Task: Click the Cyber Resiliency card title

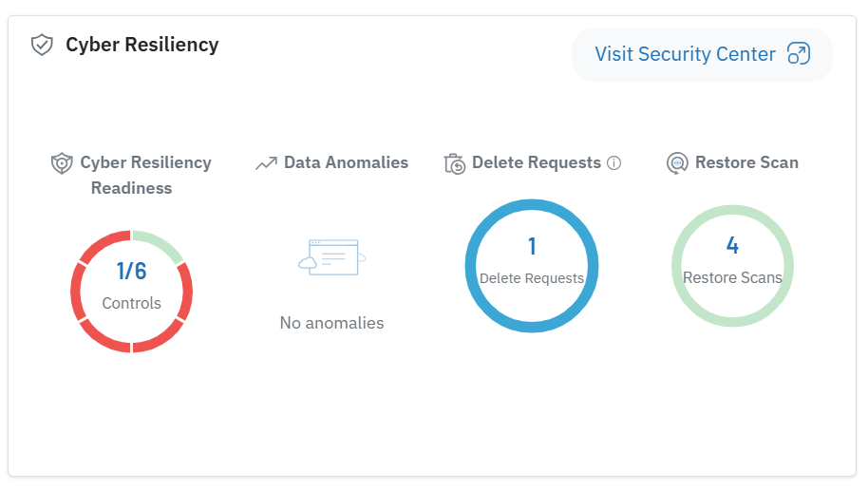Action: [x=142, y=45]
